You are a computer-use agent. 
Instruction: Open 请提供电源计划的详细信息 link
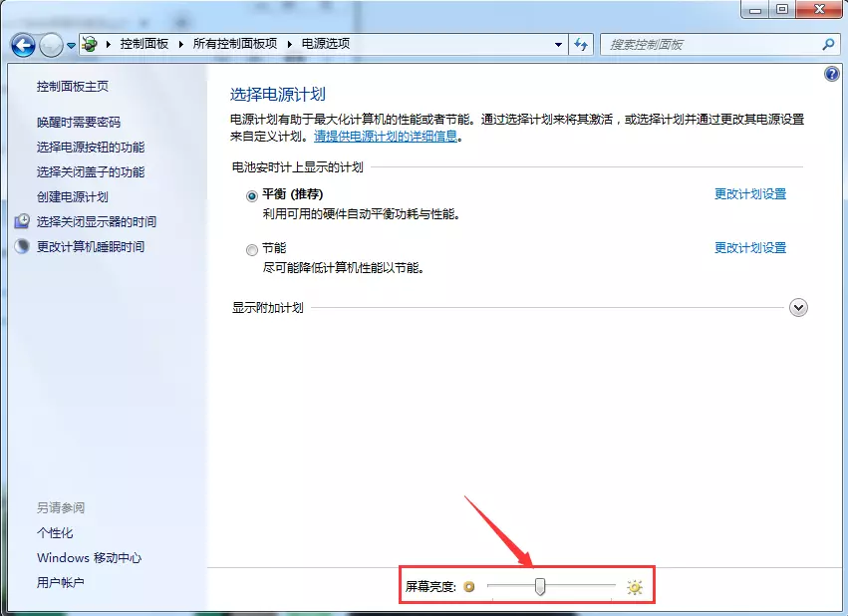pos(386,137)
